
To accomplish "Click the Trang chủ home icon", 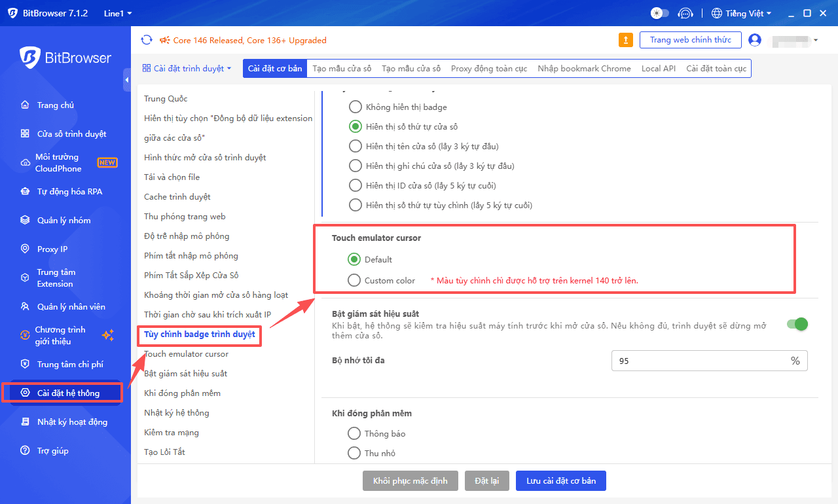I will click(25, 105).
